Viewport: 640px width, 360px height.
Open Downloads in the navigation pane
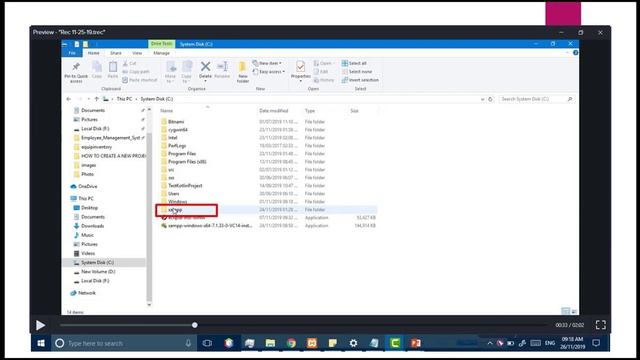coord(92,226)
